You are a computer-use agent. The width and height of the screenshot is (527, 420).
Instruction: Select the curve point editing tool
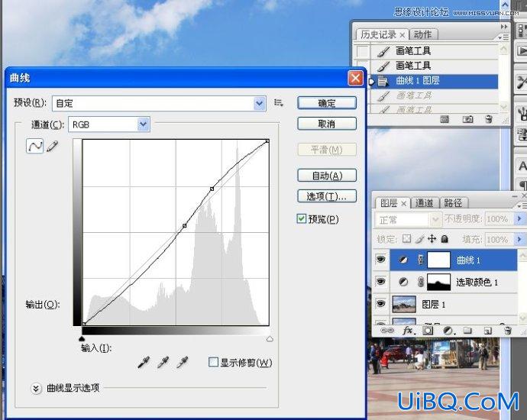34,146
